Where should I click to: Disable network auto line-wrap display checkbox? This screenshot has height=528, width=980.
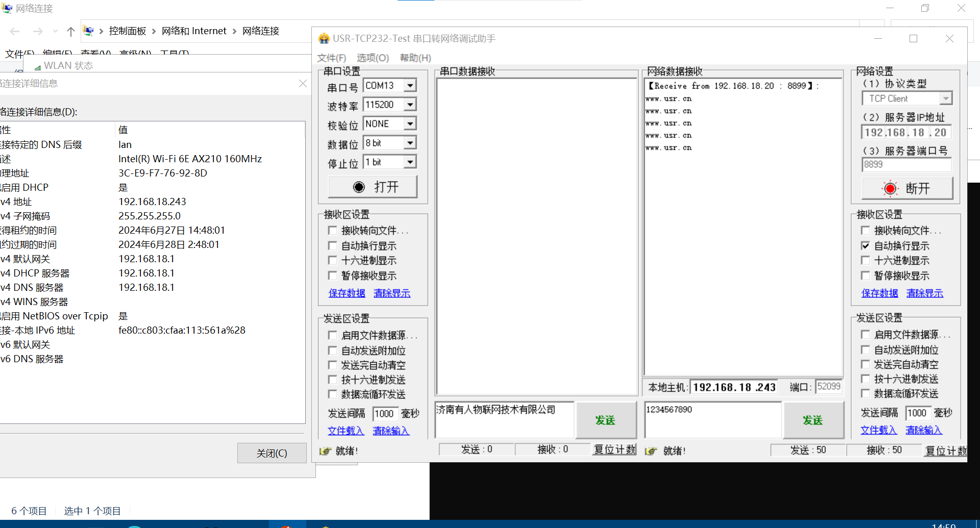pos(865,246)
